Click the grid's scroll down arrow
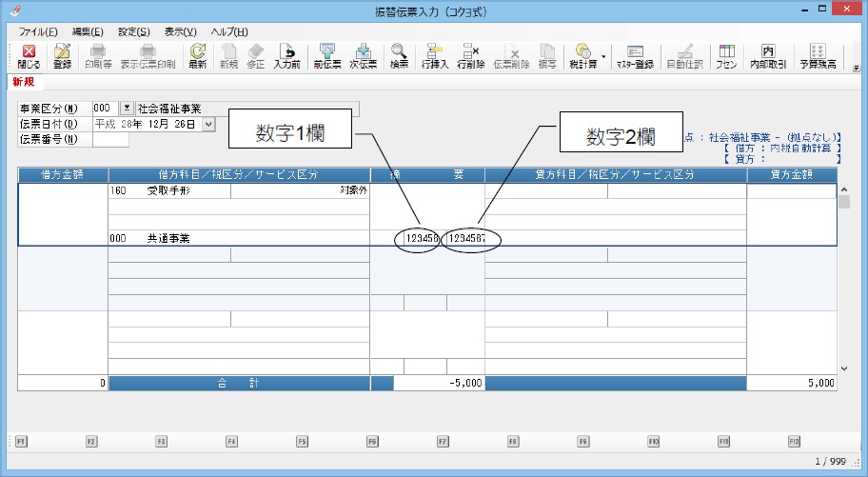This screenshot has width=868, height=477. [x=843, y=368]
